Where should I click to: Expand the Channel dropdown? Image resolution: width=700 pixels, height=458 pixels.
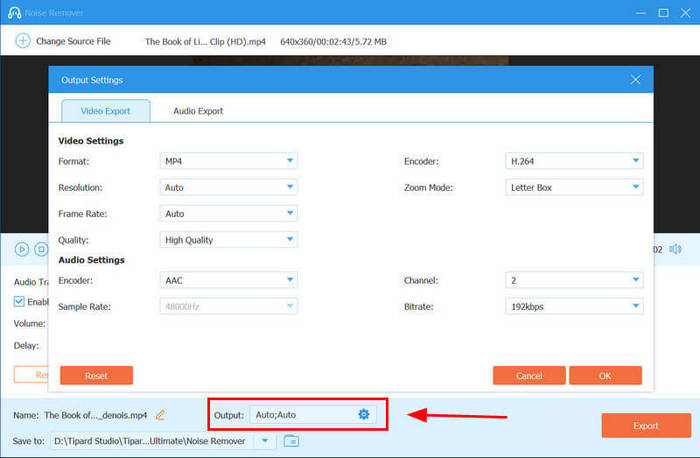click(x=574, y=280)
